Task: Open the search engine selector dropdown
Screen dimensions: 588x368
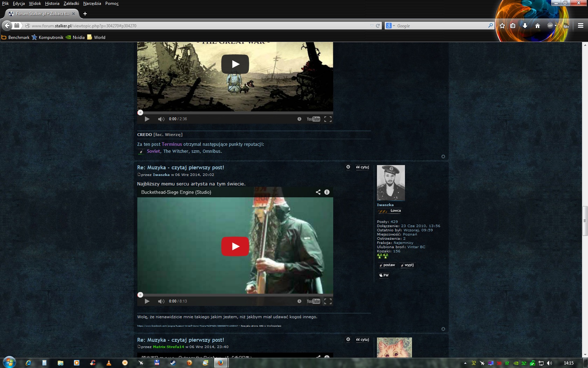Action: (393, 26)
